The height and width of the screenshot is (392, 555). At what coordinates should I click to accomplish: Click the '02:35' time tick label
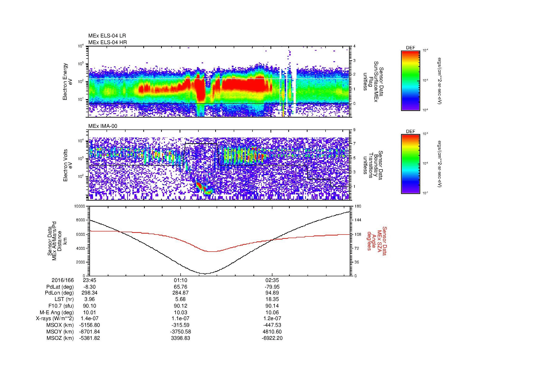click(x=272, y=280)
